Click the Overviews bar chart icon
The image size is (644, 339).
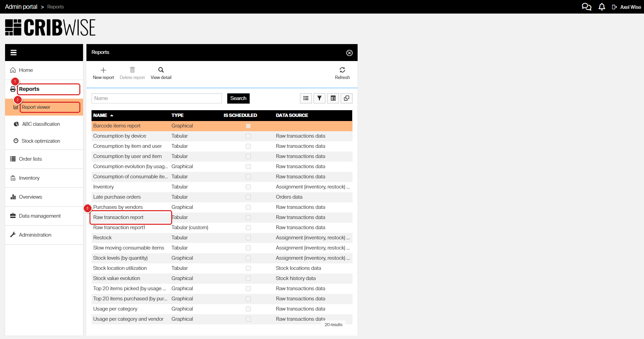[x=13, y=197]
